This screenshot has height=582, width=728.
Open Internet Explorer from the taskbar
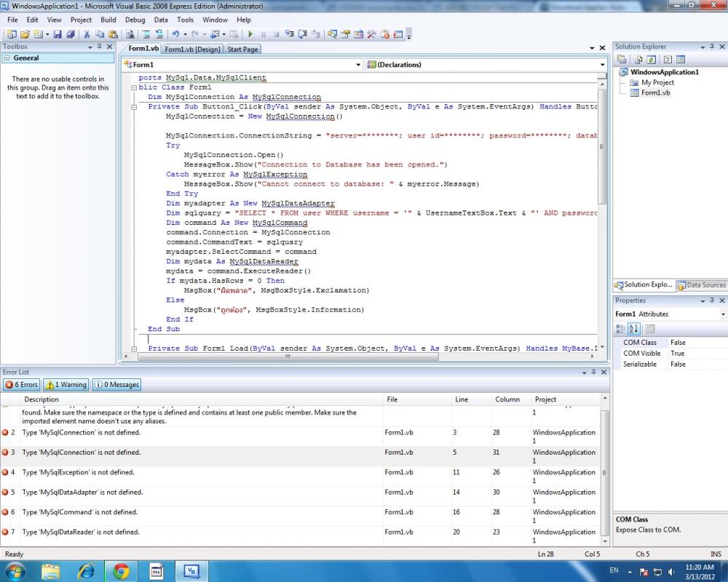[86, 571]
